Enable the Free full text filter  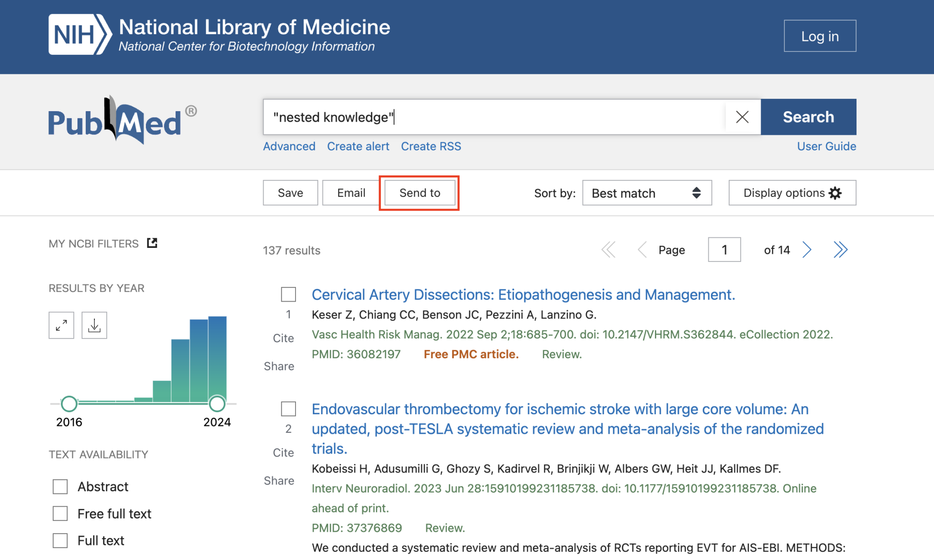pyautogui.click(x=59, y=514)
